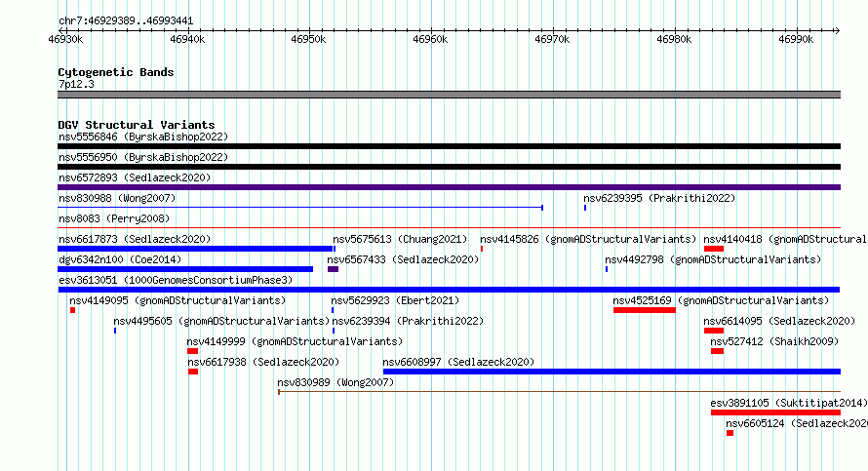Click red block under nsv527412

coord(718,351)
